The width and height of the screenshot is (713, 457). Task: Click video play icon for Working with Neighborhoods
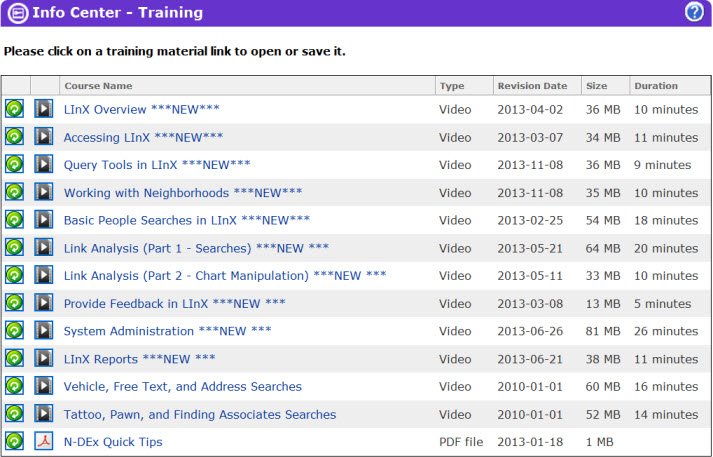click(44, 192)
